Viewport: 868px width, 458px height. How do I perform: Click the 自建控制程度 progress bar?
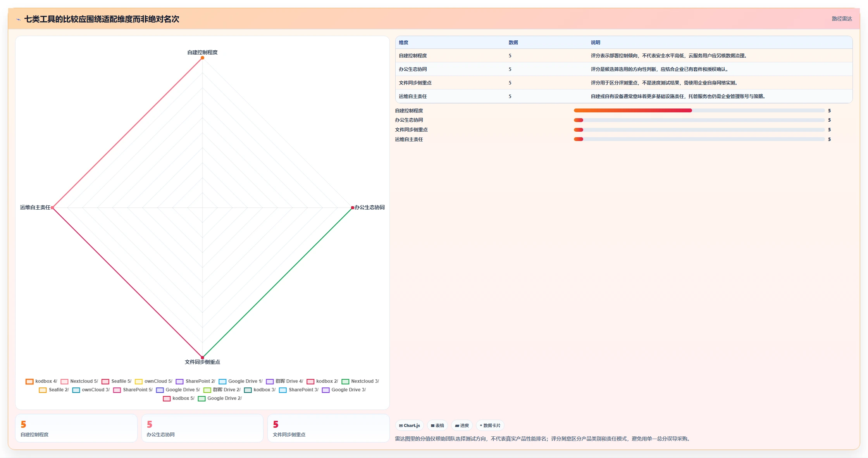(x=699, y=110)
